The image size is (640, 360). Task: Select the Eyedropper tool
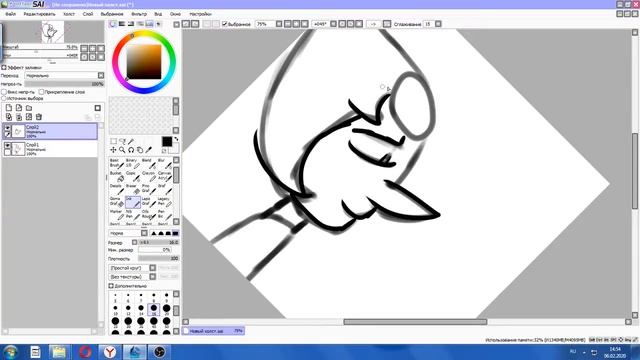pyautogui.click(x=149, y=150)
